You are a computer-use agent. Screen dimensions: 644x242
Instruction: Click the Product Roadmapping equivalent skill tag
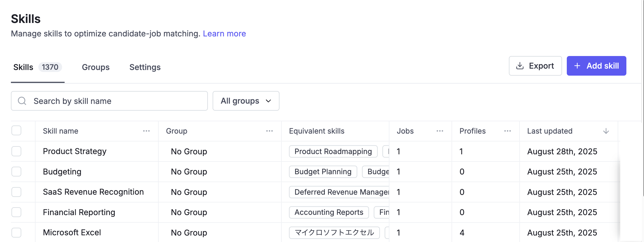[333, 152]
